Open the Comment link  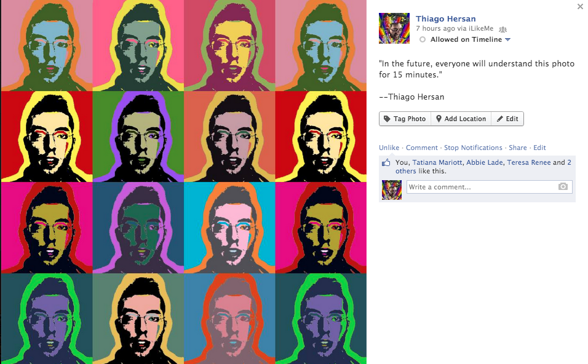421,148
